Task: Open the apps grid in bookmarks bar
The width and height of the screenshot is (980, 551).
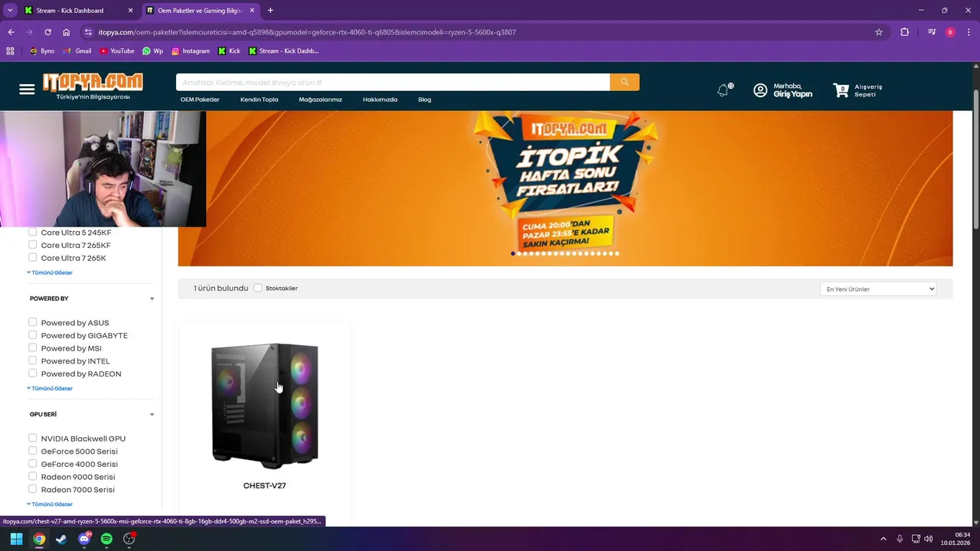Action: 10,51
